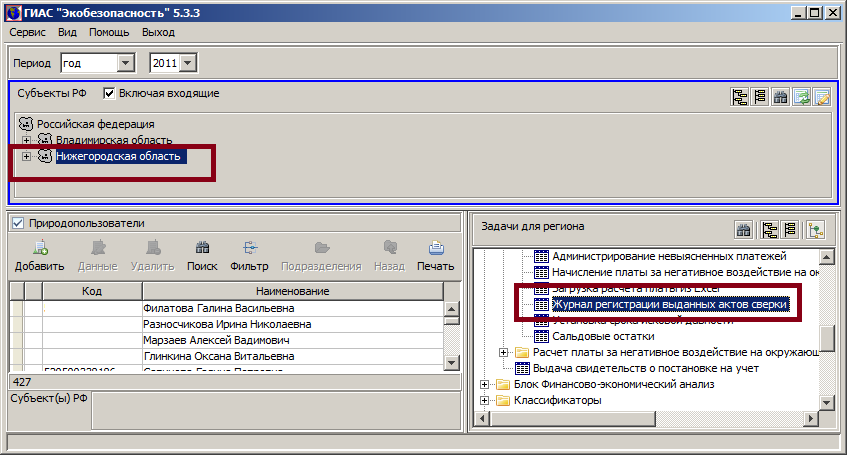Expand the Классификаторы folder node
Image resolution: width=847 pixels, height=455 pixels.
(485, 401)
